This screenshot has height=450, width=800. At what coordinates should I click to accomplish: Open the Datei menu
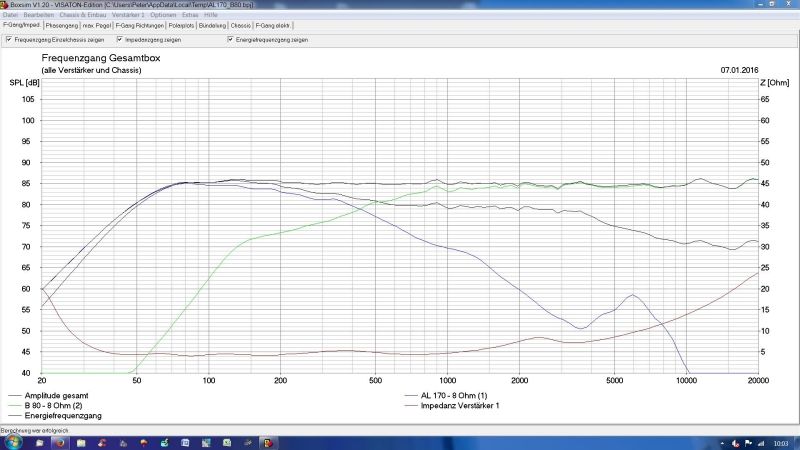coord(11,15)
